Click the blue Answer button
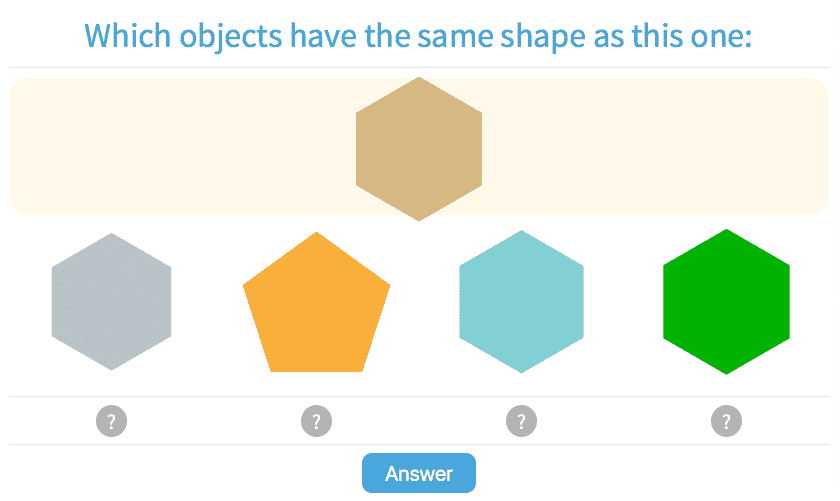Image resolution: width=840 pixels, height=501 pixels. [418, 473]
